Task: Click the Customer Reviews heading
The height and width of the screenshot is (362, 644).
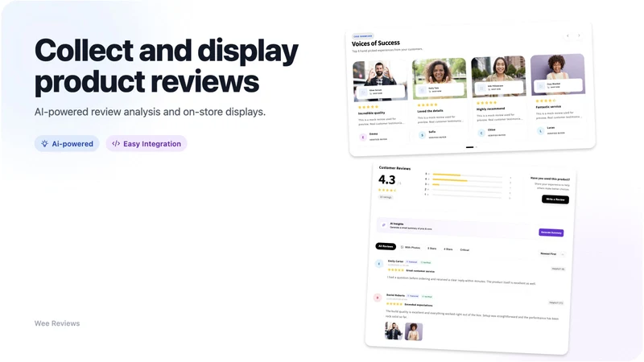Action: [x=394, y=168]
